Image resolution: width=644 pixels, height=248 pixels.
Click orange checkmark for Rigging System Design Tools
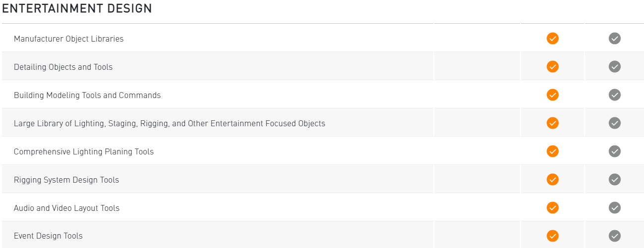click(x=552, y=179)
